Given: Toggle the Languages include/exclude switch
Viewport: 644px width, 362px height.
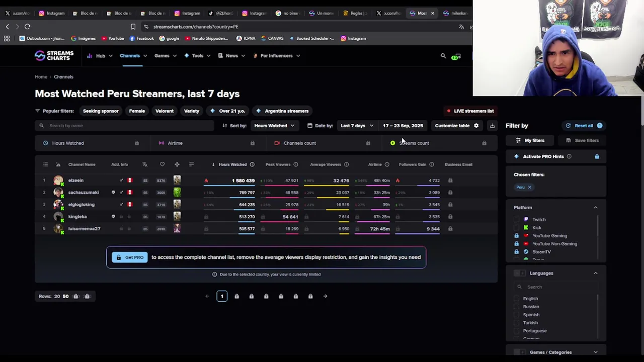Looking at the screenshot, I should tap(519, 273).
